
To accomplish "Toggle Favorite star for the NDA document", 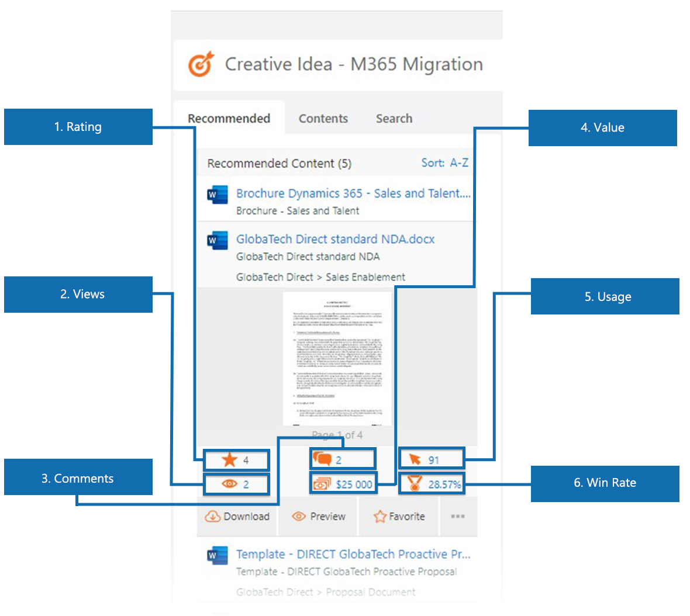I will [x=399, y=517].
